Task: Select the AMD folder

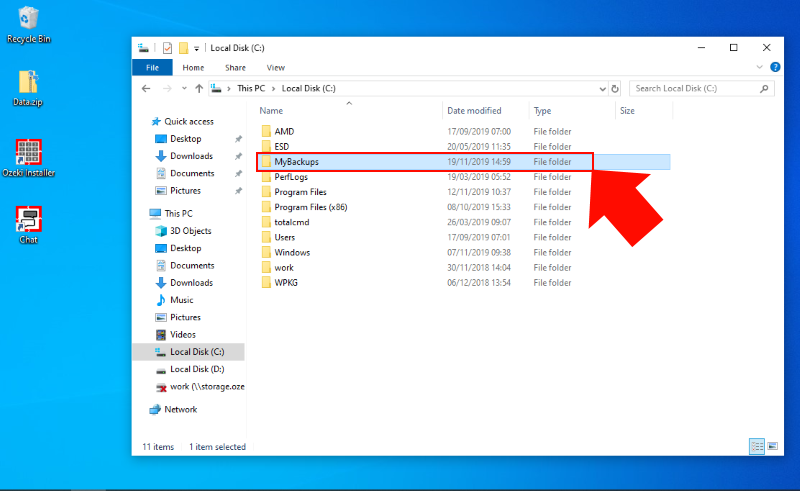Action: click(284, 131)
